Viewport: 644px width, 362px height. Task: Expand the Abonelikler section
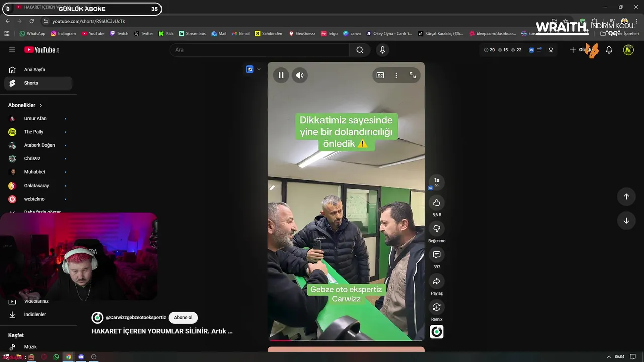[x=25, y=105]
